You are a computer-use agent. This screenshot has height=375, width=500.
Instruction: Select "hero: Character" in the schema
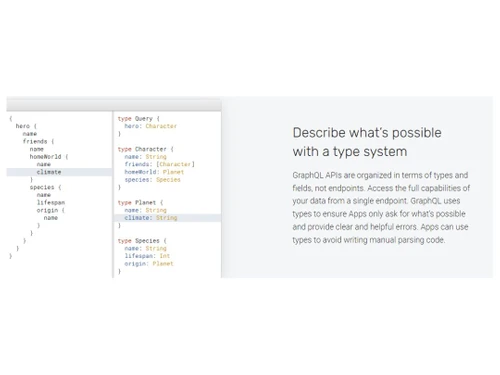[x=151, y=126]
